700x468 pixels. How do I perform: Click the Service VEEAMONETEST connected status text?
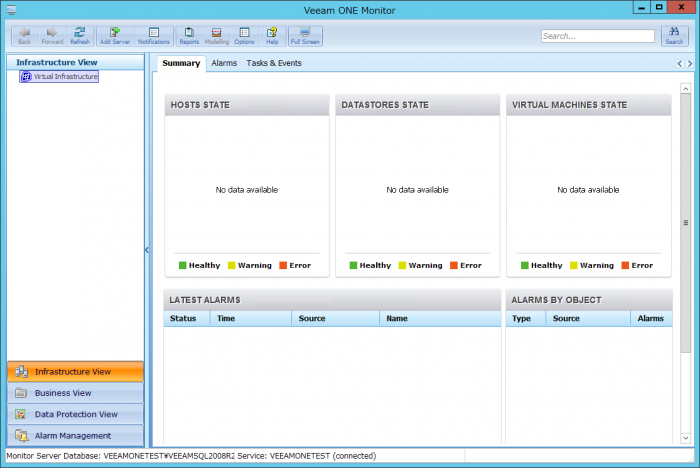coord(307,456)
